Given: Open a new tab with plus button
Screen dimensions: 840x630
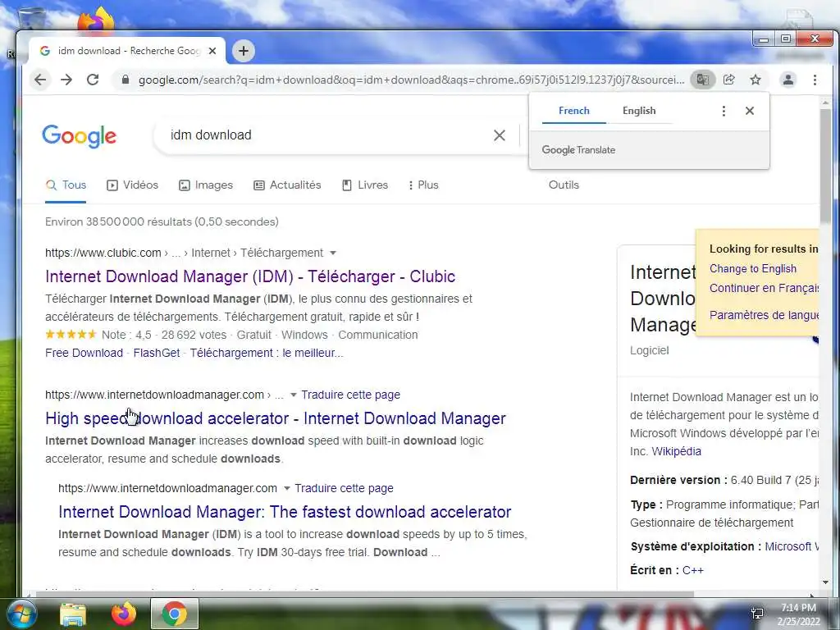Looking at the screenshot, I should pos(244,51).
